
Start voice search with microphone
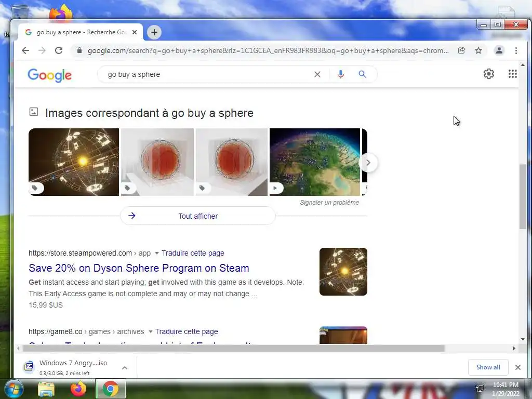pos(341,74)
